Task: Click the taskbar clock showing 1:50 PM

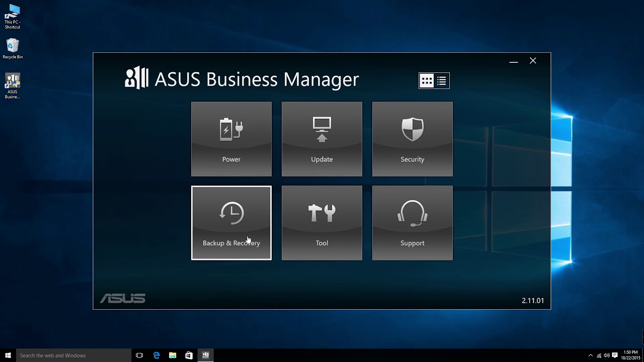Action: [x=631, y=355]
